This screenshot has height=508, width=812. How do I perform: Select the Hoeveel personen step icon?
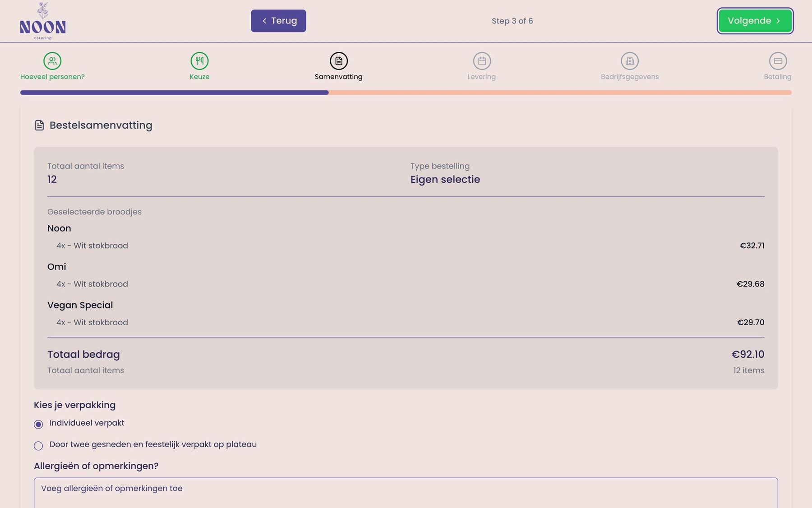tap(52, 61)
